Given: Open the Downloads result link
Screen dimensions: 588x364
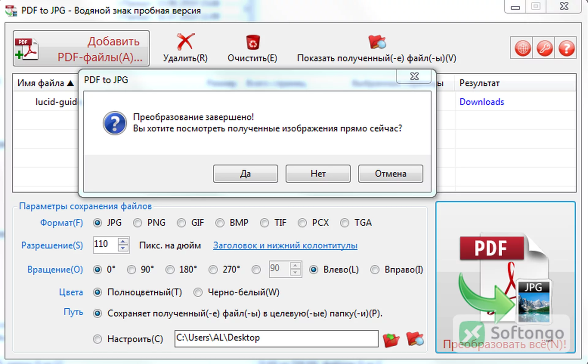Looking at the screenshot, I should [482, 102].
